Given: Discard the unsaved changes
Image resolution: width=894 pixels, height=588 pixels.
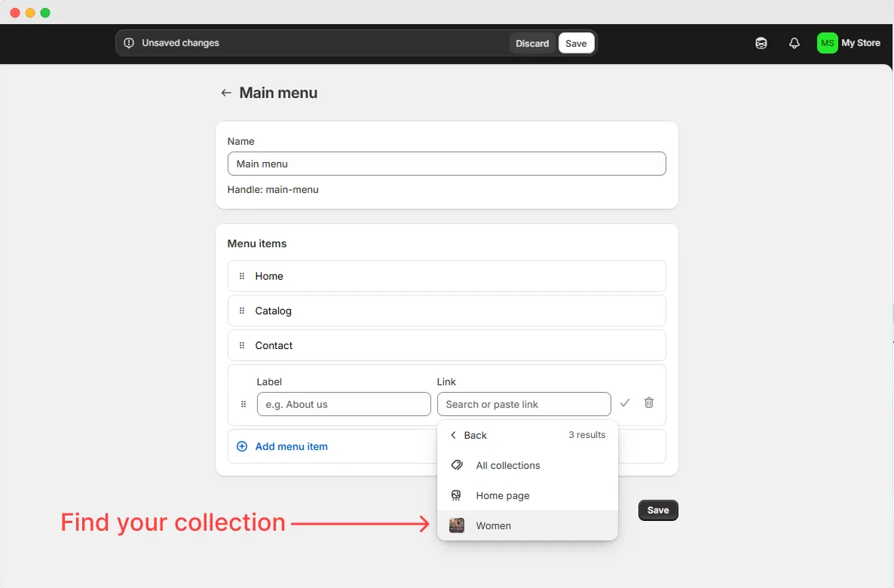Looking at the screenshot, I should 532,43.
